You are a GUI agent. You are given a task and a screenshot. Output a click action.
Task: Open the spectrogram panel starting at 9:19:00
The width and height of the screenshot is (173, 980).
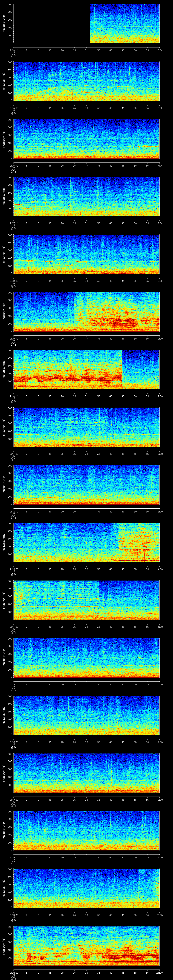click(x=87, y=888)
